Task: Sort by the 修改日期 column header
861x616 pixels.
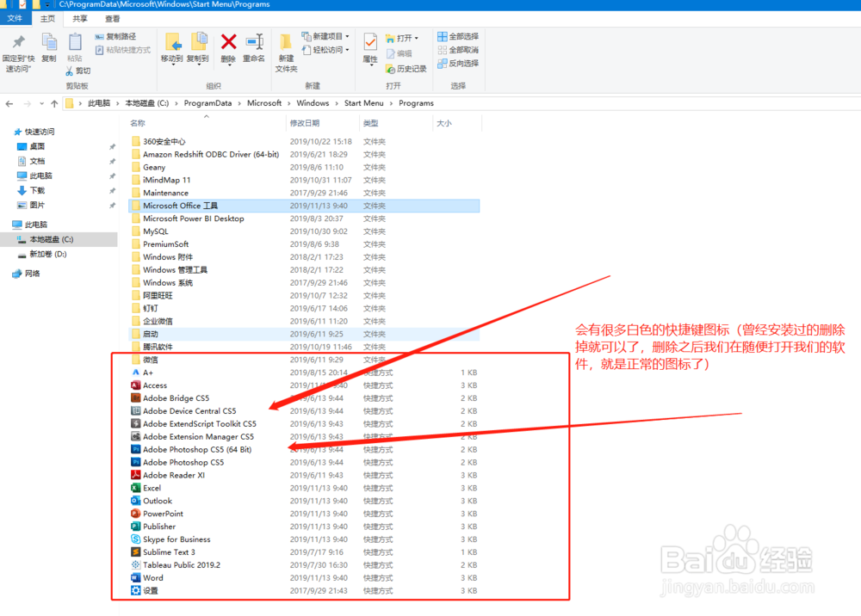Action: click(323, 123)
